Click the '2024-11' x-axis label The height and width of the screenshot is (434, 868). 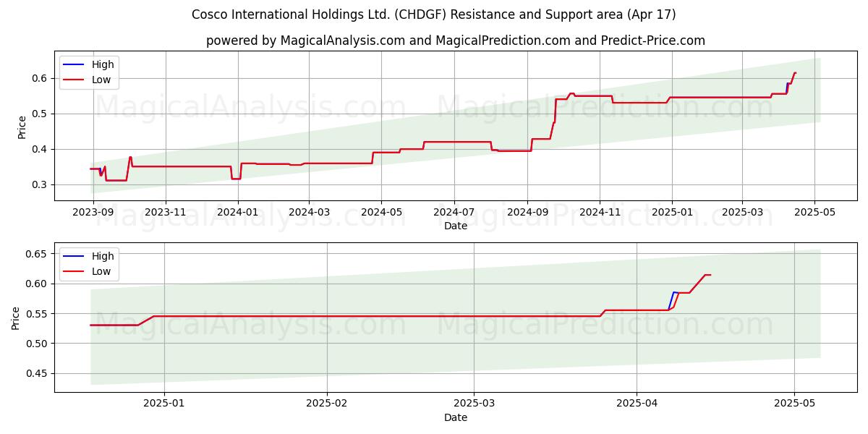pyautogui.click(x=600, y=212)
